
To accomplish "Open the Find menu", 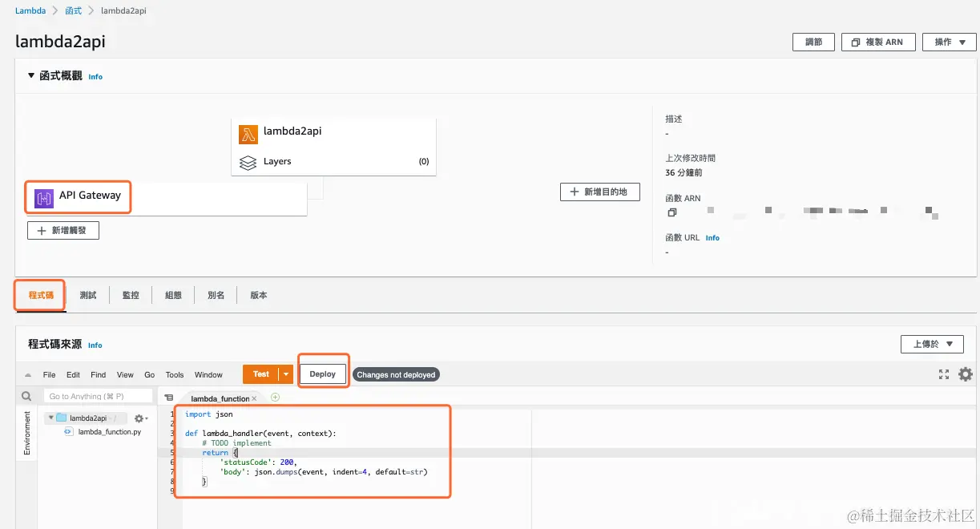I will click(98, 374).
